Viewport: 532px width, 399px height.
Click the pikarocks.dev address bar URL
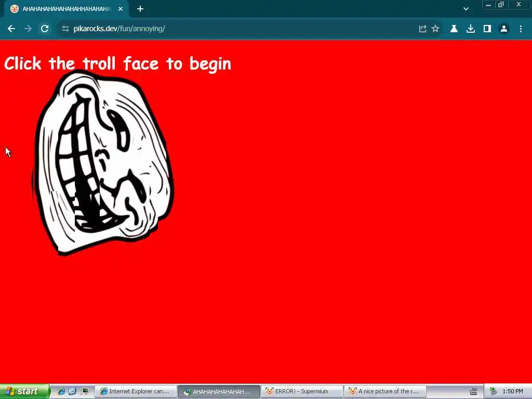click(x=119, y=29)
